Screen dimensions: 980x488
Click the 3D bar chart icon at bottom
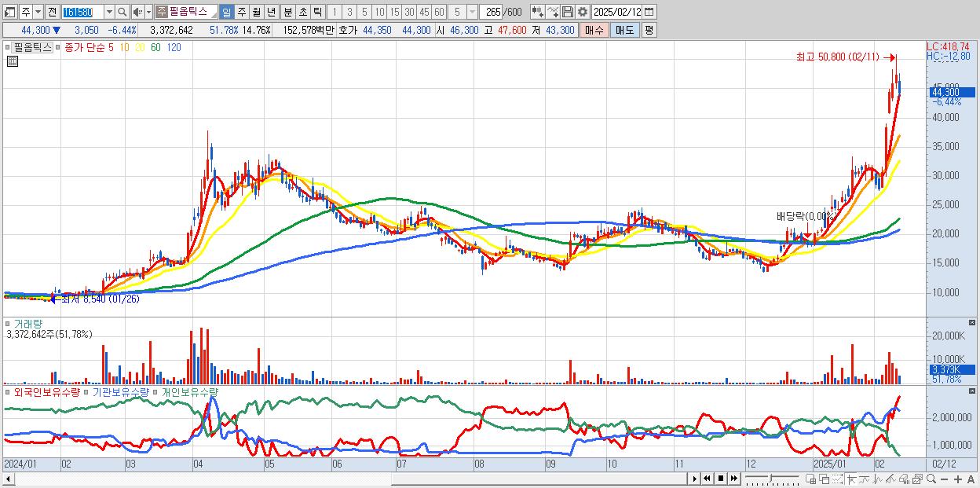[x=904, y=479]
